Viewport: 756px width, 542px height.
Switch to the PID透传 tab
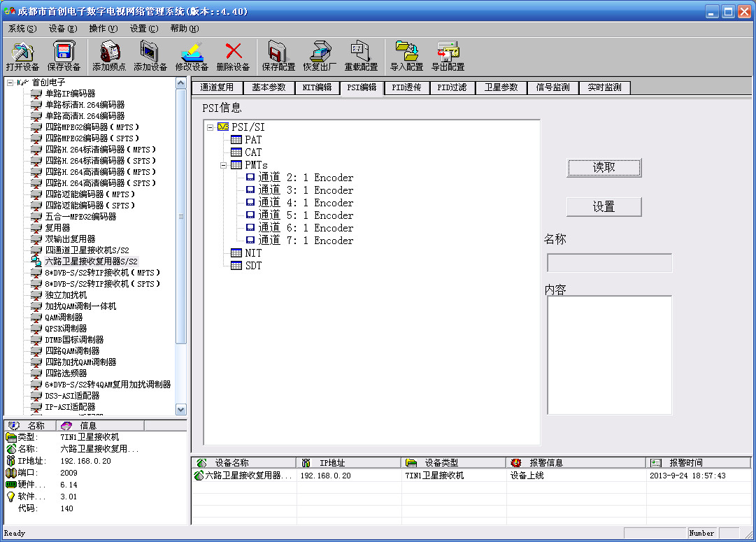406,87
